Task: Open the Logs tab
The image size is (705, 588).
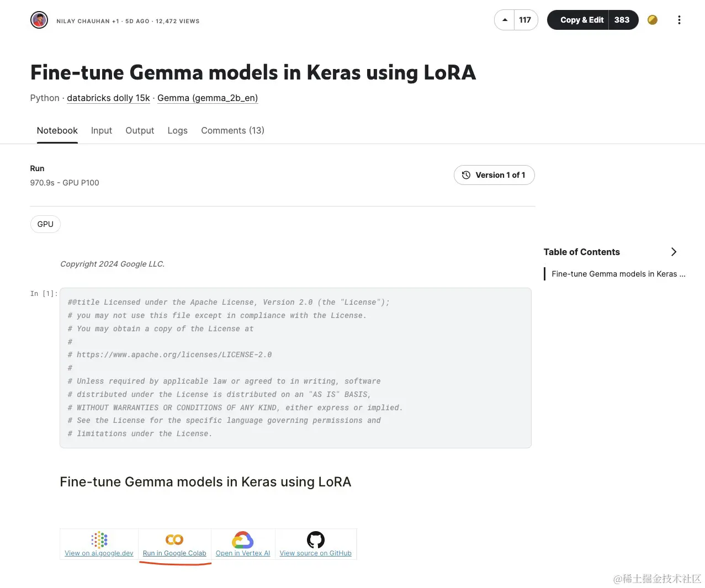Action: [177, 130]
